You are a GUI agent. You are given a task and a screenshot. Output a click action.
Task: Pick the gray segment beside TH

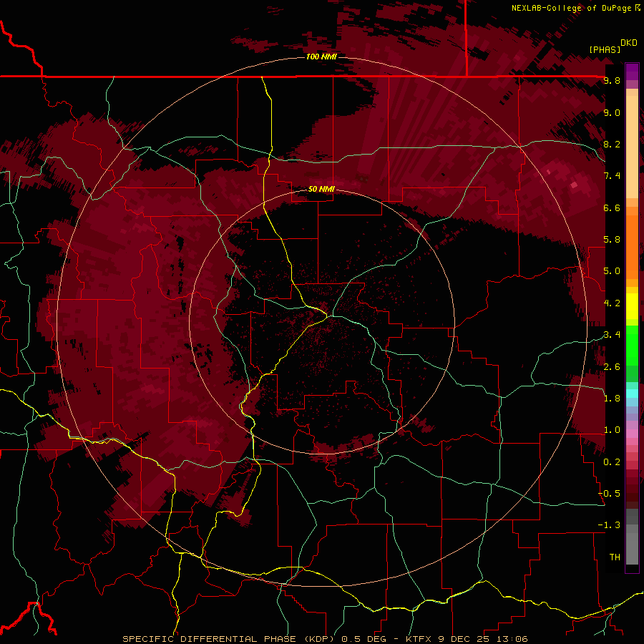pos(632,550)
